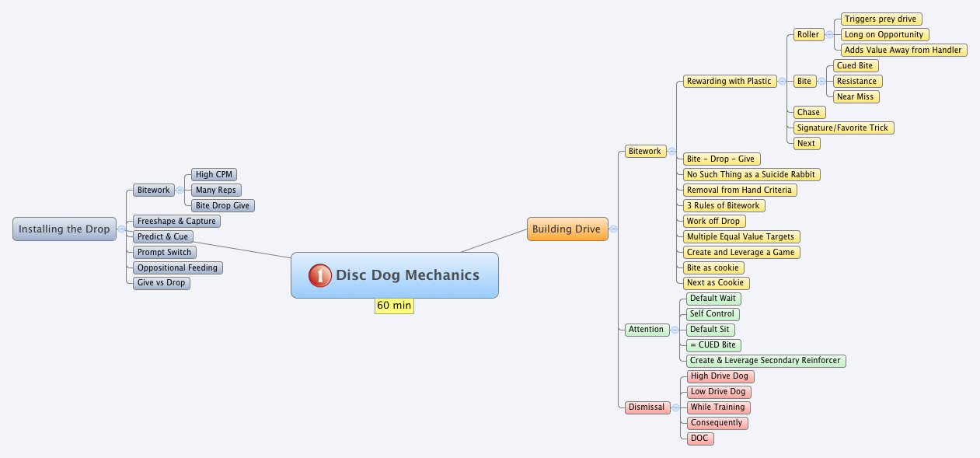
Task: Select the "High Drive Dog" node
Action: [720, 376]
